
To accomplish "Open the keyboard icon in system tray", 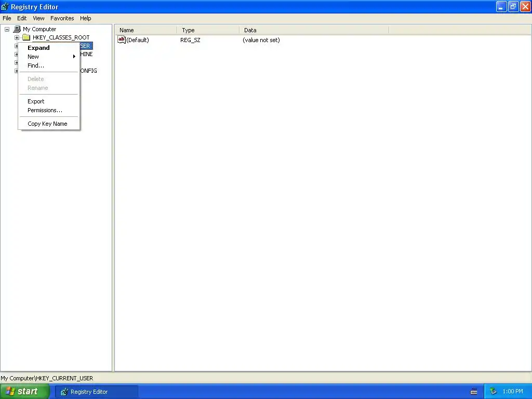I will (474, 392).
